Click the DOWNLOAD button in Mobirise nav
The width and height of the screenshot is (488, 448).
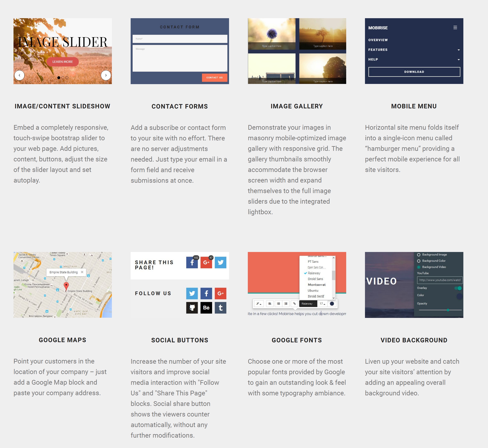414,71
